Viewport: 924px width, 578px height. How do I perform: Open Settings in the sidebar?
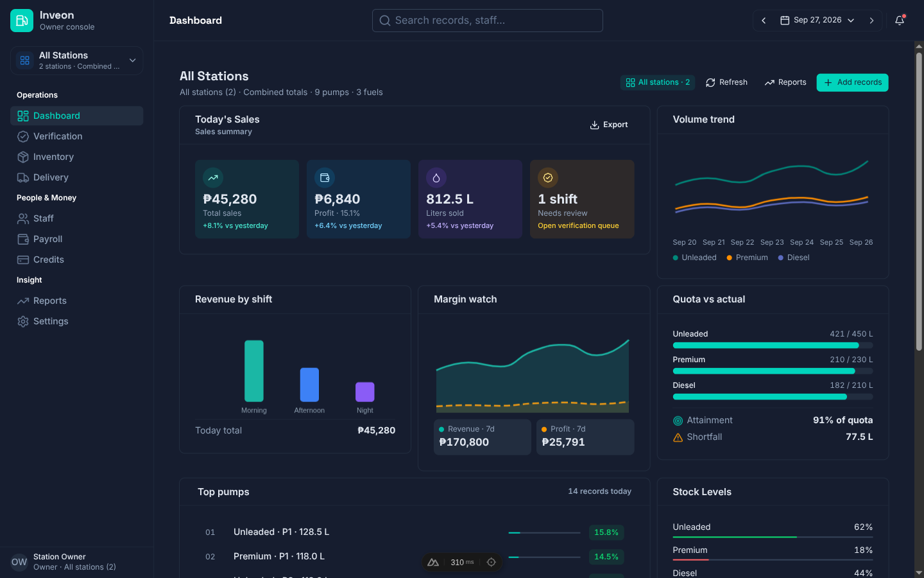click(x=76, y=321)
